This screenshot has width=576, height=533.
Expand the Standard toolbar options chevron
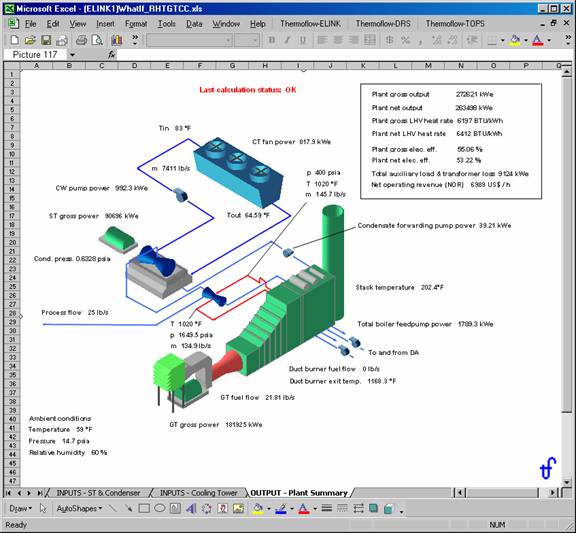click(x=135, y=40)
